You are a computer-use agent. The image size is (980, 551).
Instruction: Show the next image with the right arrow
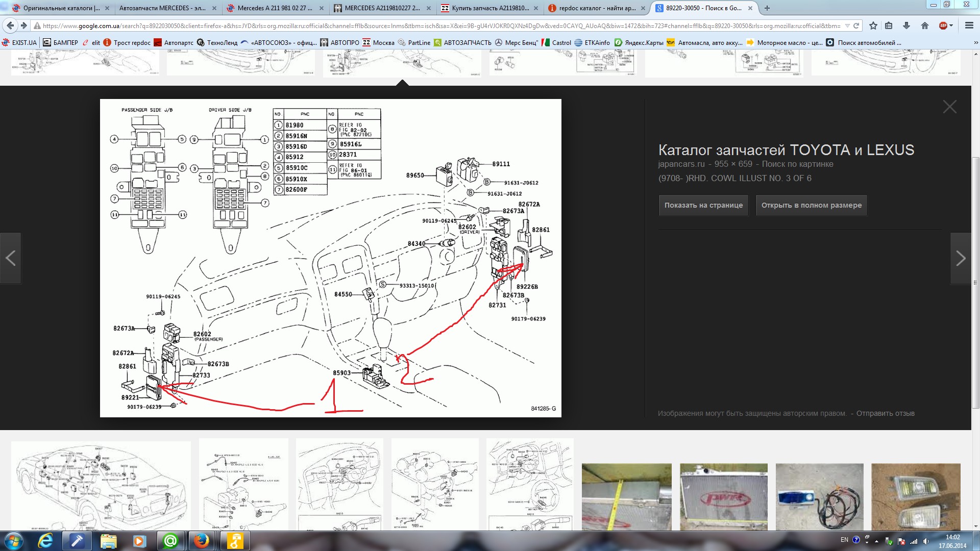tap(960, 258)
